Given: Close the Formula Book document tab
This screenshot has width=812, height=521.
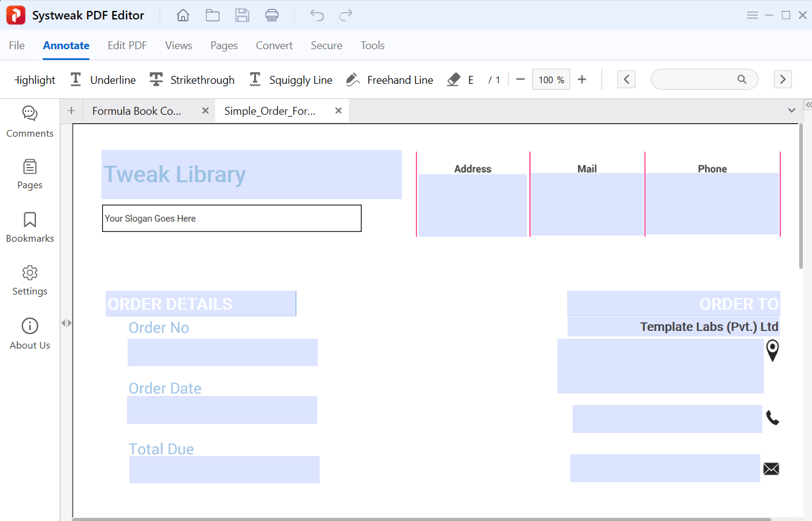Looking at the screenshot, I should 205,111.
